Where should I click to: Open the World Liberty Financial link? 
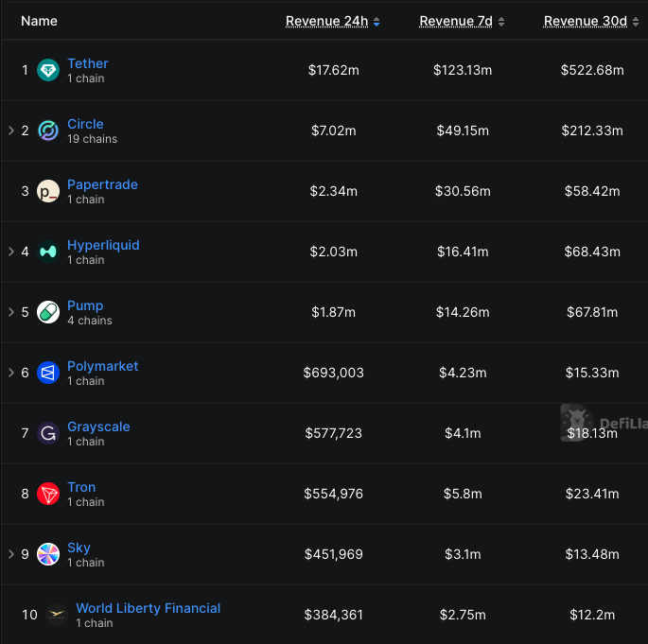[x=148, y=608]
